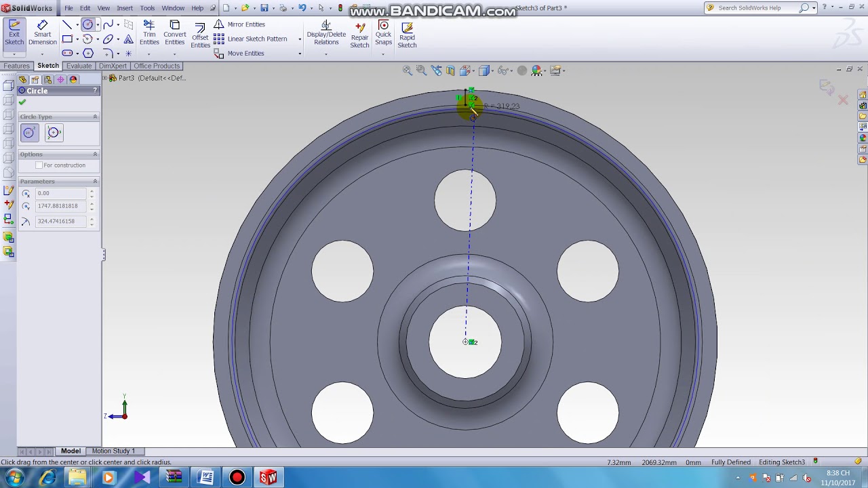Viewport: 868px width, 488px height.
Task: Open the Move Entities dropdown arrow
Action: pyautogui.click(x=300, y=54)
